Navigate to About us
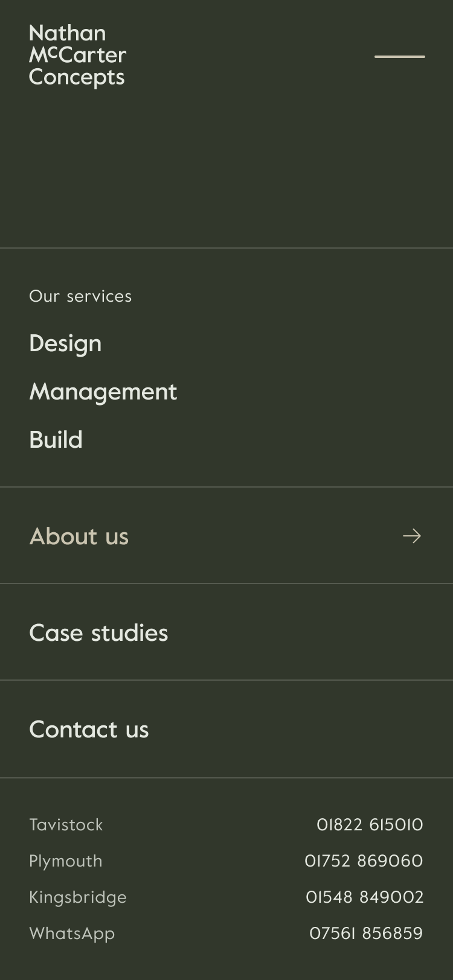This screenshot has height=980, width=453. tap(79, 536)
